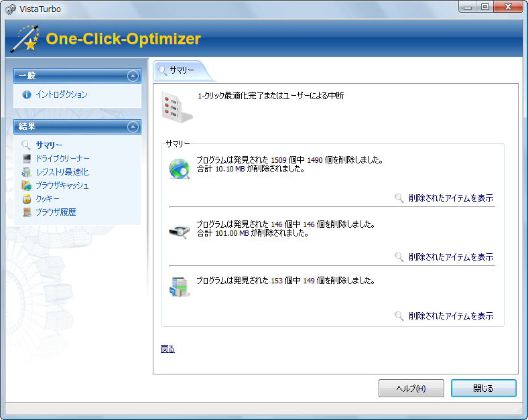Image resolution: width=528 pixels, height=420 pixels.
Task: Click the line プログラムは発見された 146 個中 146 個を削除しました
Action: click(286, 224)
